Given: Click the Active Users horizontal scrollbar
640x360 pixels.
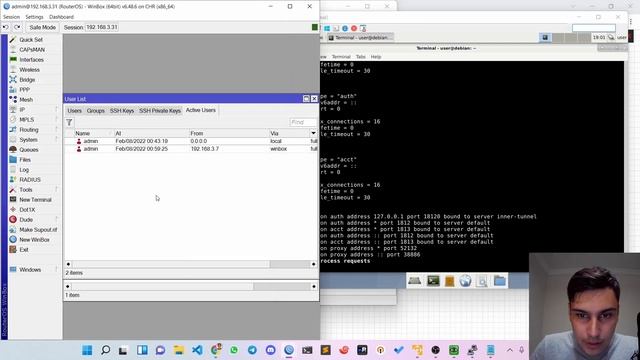Looking at the screenshot, I should click(191, 264).
